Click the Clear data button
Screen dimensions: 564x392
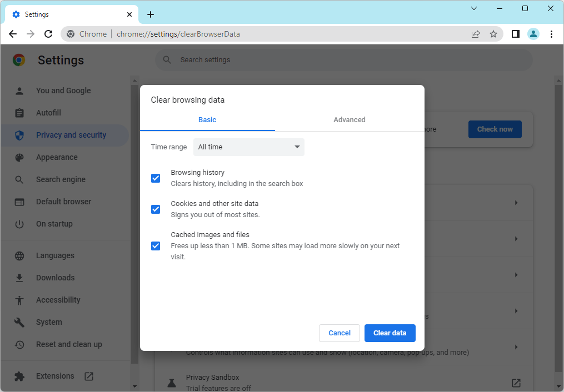coord(390,333)
